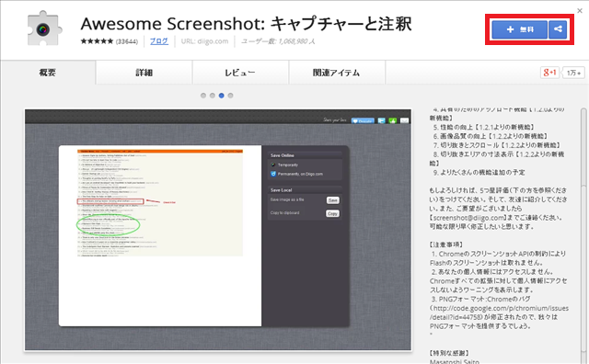The width and height of the screenshot is (589, 364).
Task: Click Donate button in preview header
Action: click(x=363, y=120)
